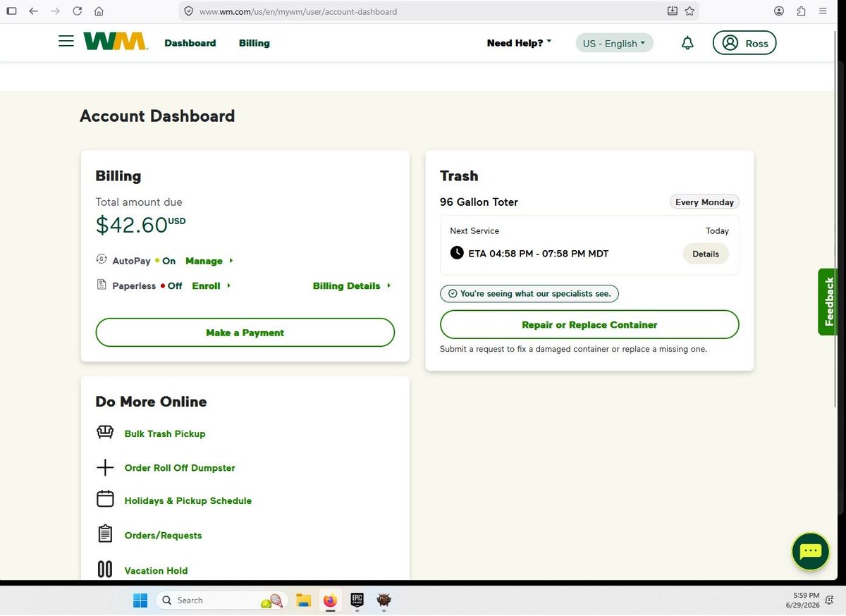Open next service Details
This screenshot has width=846, height=616.
click(706, 254)
